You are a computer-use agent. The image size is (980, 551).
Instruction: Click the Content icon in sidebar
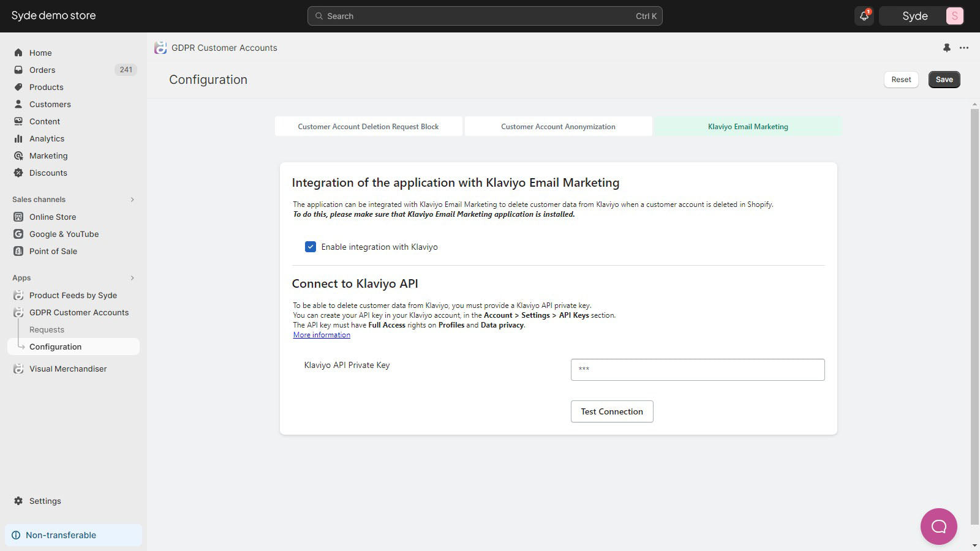coord(18,121)
